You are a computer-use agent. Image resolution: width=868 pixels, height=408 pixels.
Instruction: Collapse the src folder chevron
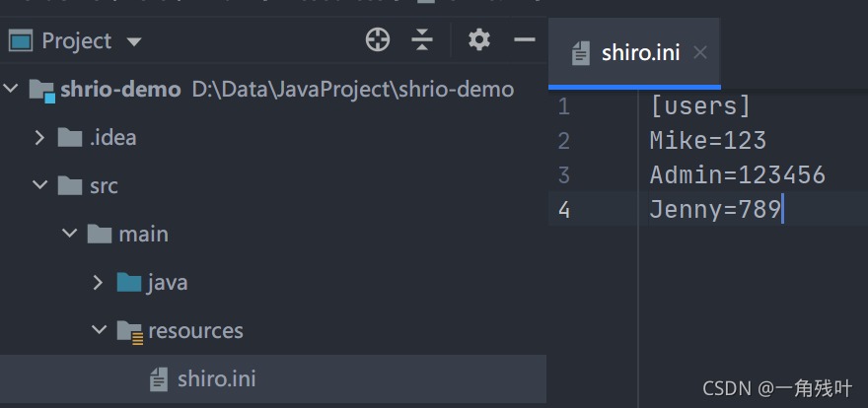39,185
